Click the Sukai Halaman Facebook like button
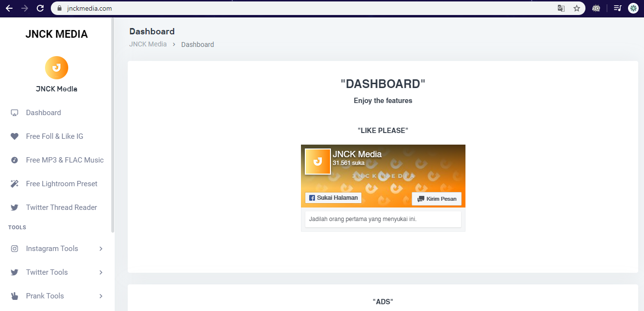Image resolution: width=644 pixels, height=311 pixels. pyautogui.click(x=333, y=198)
